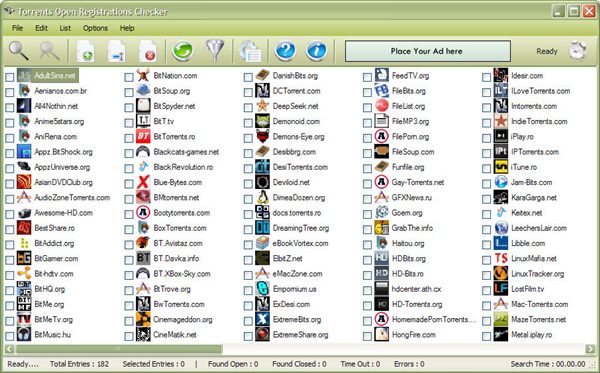The width and height of the screenshot is (600, 373).
Task: Click the AsianDVDClub.org orange RSS icon
Action: coord(24,182)
